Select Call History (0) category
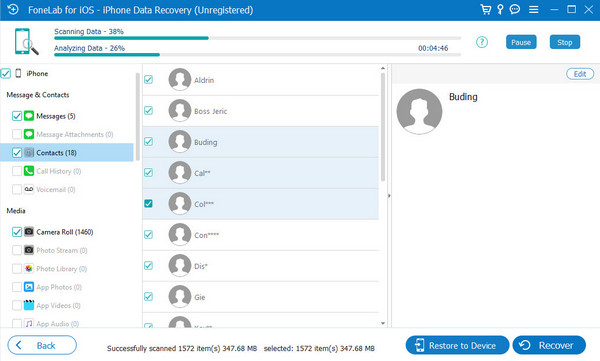 pyautogui.click(x=59, y=171)
